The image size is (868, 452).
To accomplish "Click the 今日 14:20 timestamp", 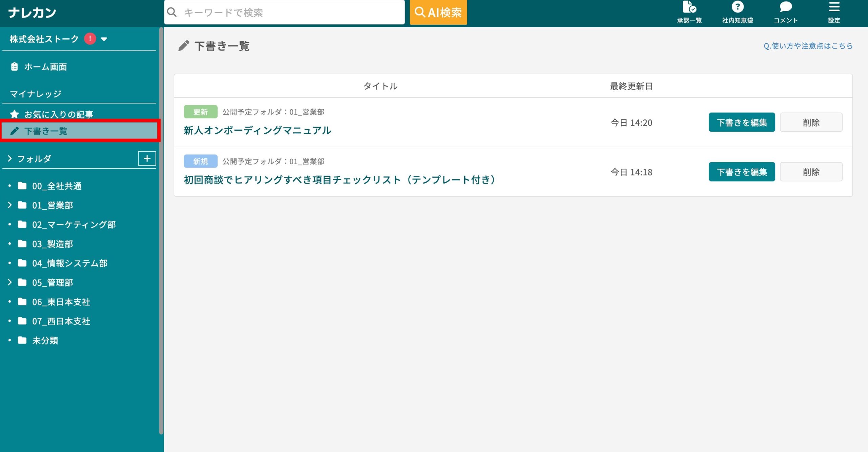I will tap(631, 123).
